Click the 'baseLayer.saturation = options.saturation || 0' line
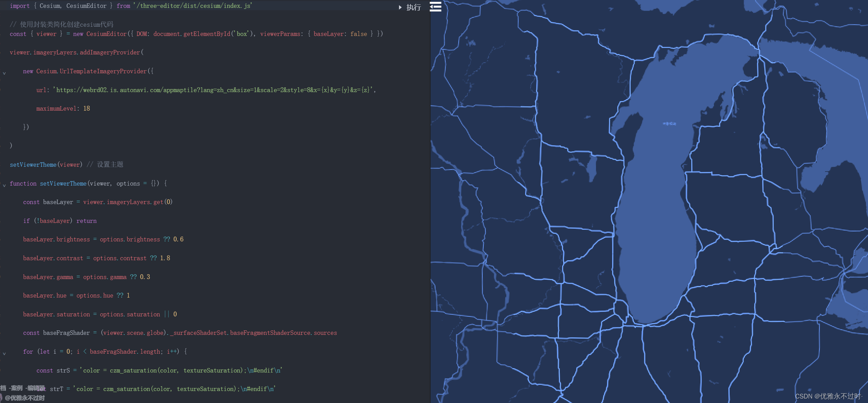This screenshot has width=868, height=403. [x=100, y=314]
